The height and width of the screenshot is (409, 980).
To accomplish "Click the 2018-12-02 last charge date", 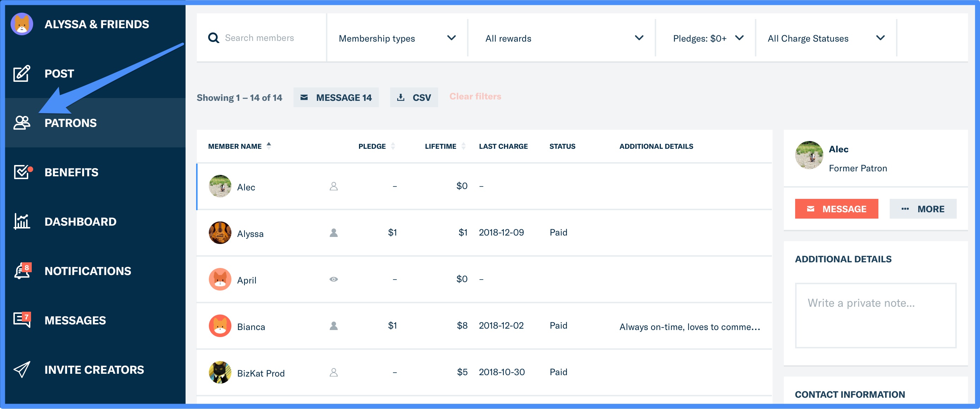I will click(x=501, y=325).
